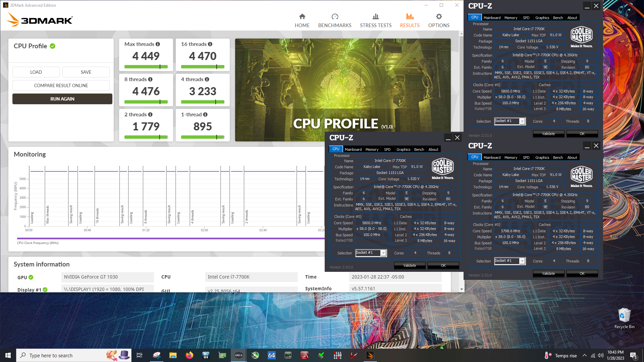Open Task View in taskbar
This screenshot has width=644, height=362.
[x=140, y=355]
